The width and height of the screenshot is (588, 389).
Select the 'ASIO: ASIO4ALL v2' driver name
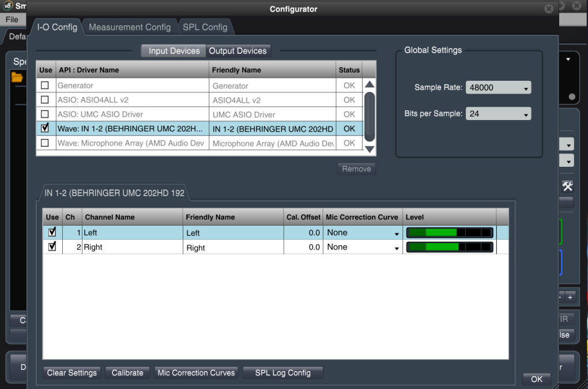pos(93,100)
